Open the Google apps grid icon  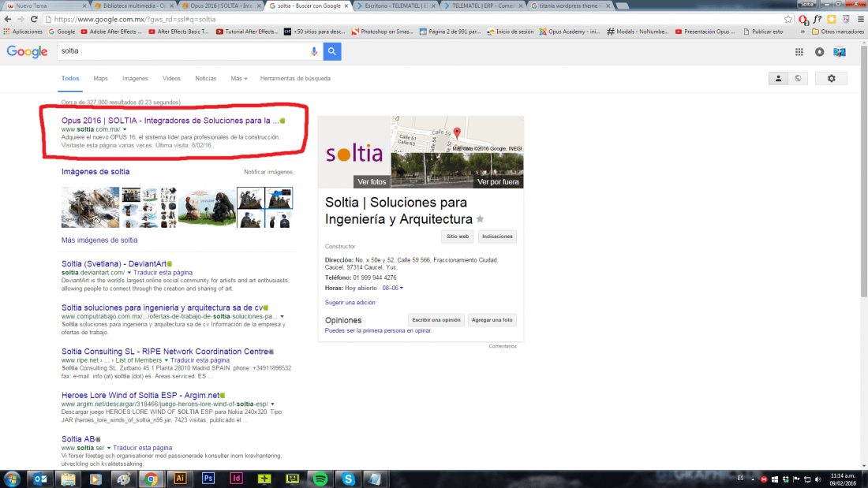pyautogui.click(x=799, y=51)
